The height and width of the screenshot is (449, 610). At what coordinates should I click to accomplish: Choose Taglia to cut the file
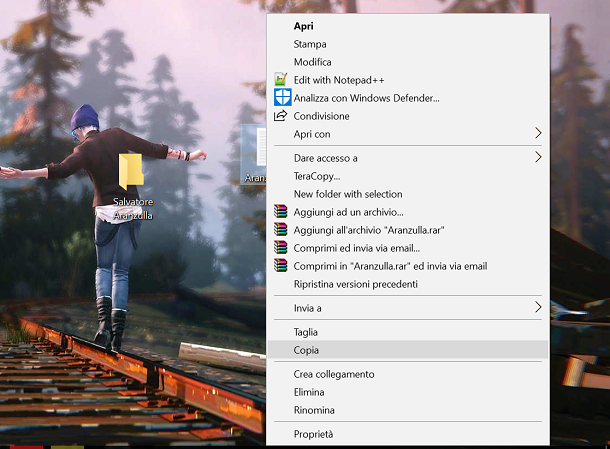(408, 332)
